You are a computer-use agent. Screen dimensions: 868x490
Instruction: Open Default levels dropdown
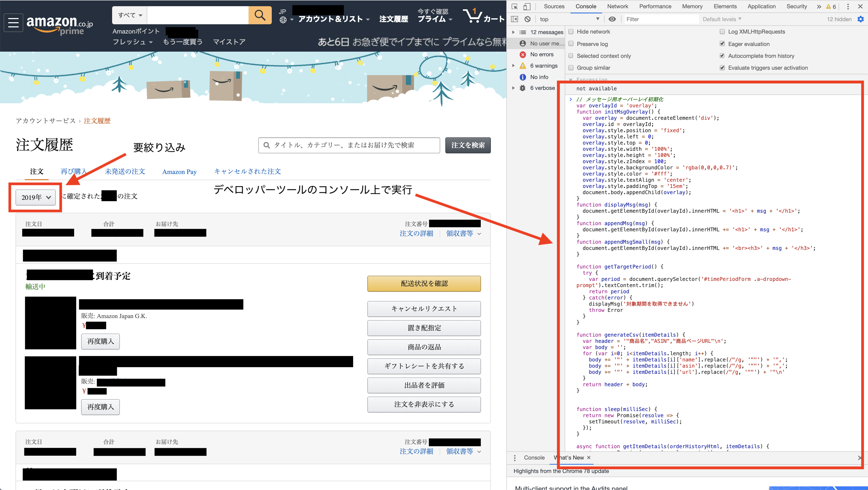click(722, 19)
